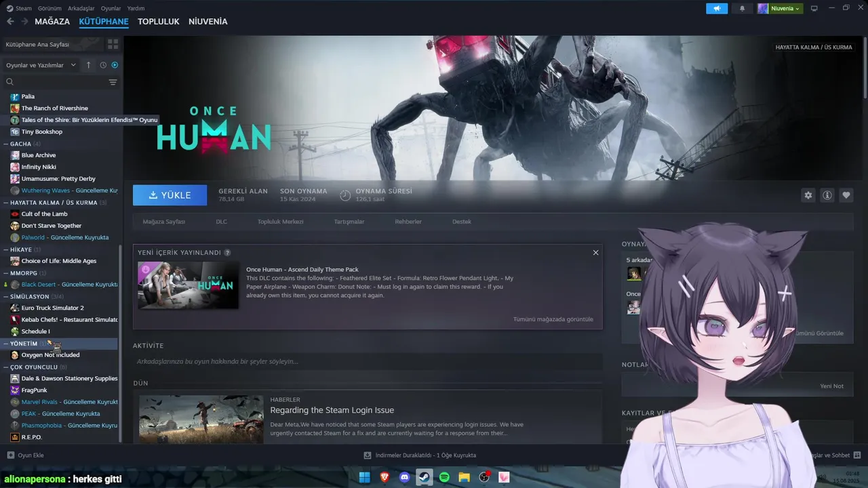Collapse the HİKAYE category
The width and height of the screenshot is (868, 488).
(x=6, y=249)
